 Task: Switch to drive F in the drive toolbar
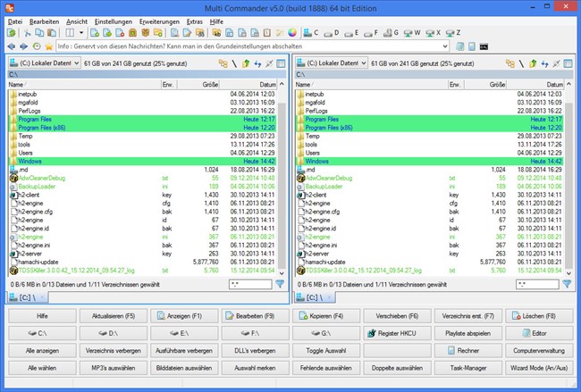371,33
